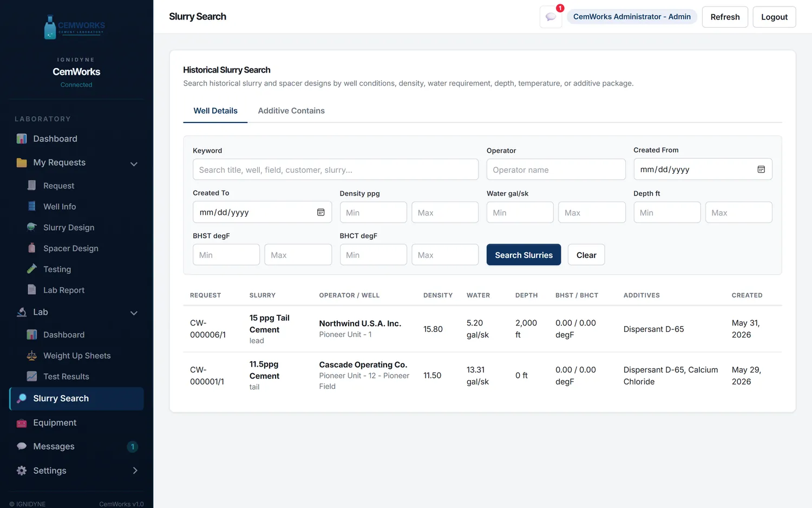Click the '15 ppg Tail Cement' slurry name
Viewport: 812px width, 508px height.
pyautogui.click(x=270, y=324)
